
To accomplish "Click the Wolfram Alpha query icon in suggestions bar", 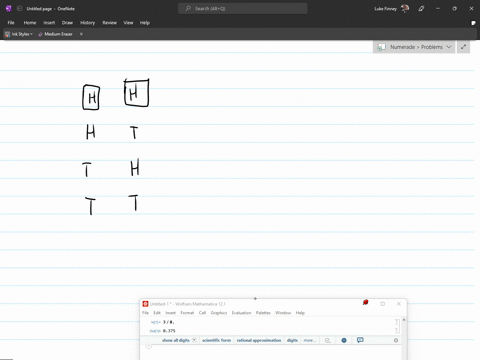I will click(328, 340).
